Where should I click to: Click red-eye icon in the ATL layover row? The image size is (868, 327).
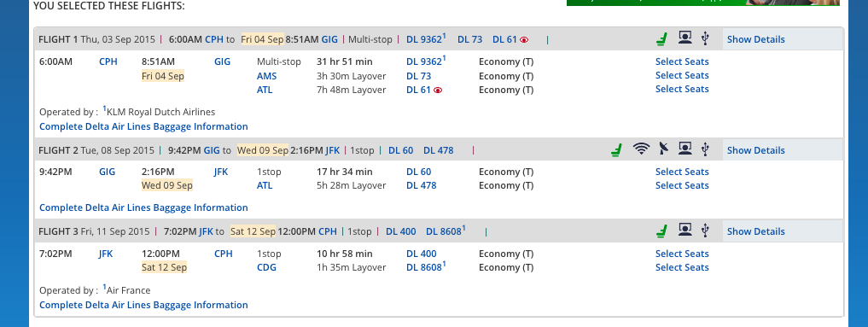(x=437, y=91)
